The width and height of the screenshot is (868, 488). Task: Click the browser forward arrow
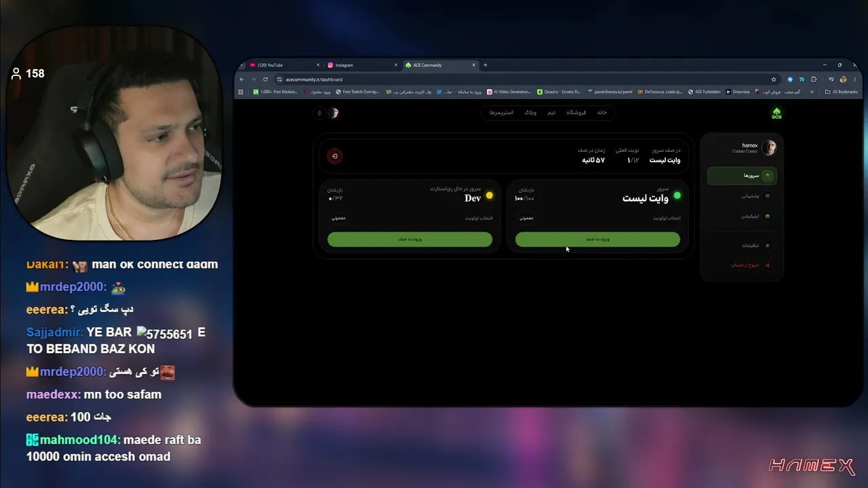[x=254, y=79]
